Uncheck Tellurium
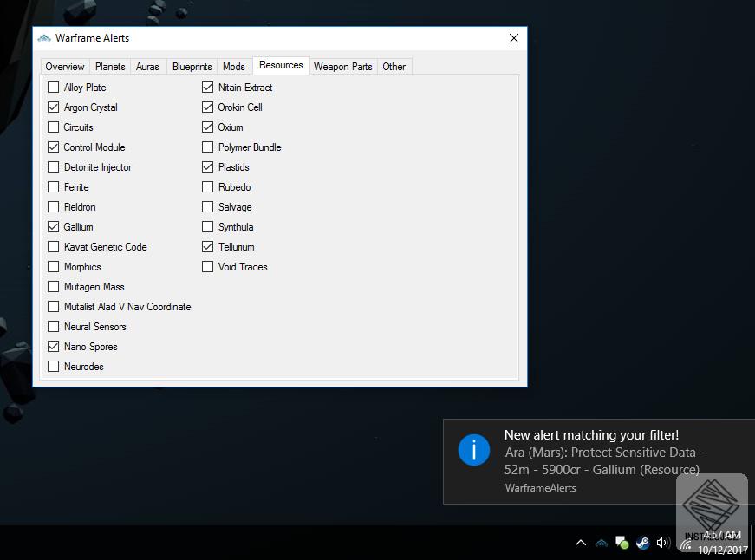The image size is (755, 560). coord(207,247)
